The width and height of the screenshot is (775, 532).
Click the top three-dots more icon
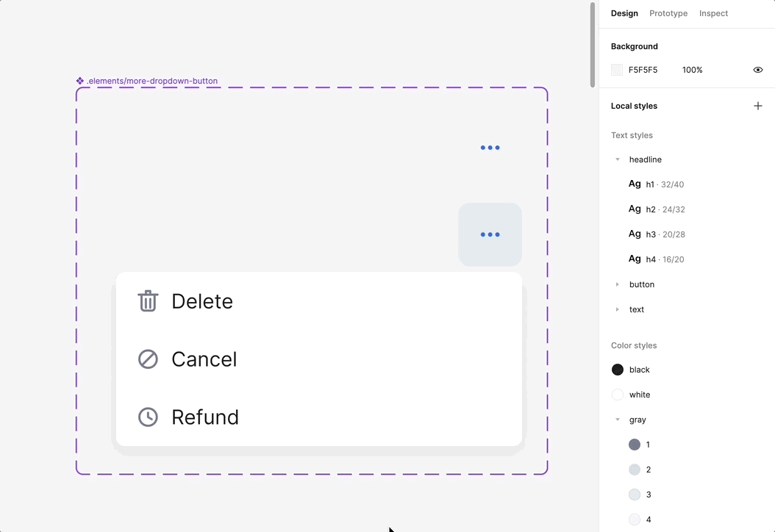pyautogui.click(x=490, y=148)
